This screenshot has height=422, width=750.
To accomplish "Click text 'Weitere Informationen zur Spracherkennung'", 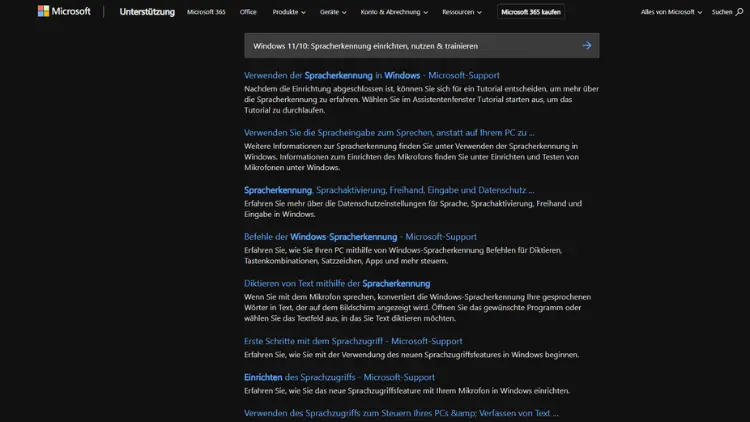I will [320, 146].
